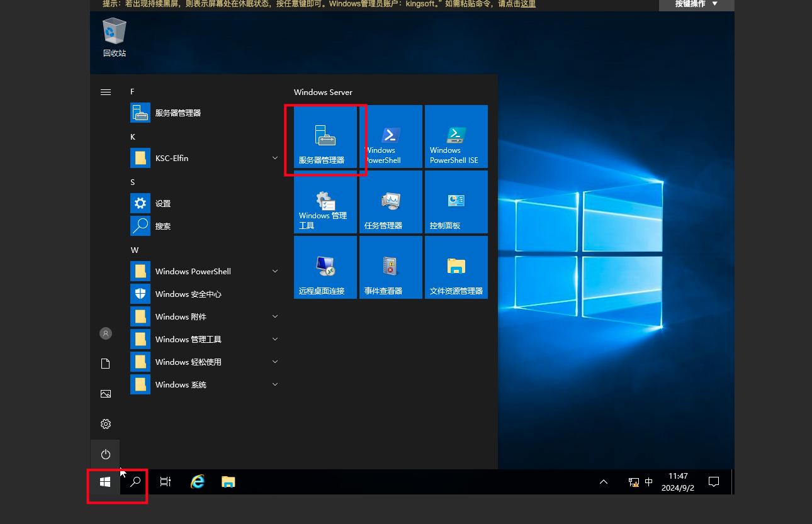Toggle the Start menu hamburger navigation
This screenshot has width=812, height=524.
click(x=106, y=92)
